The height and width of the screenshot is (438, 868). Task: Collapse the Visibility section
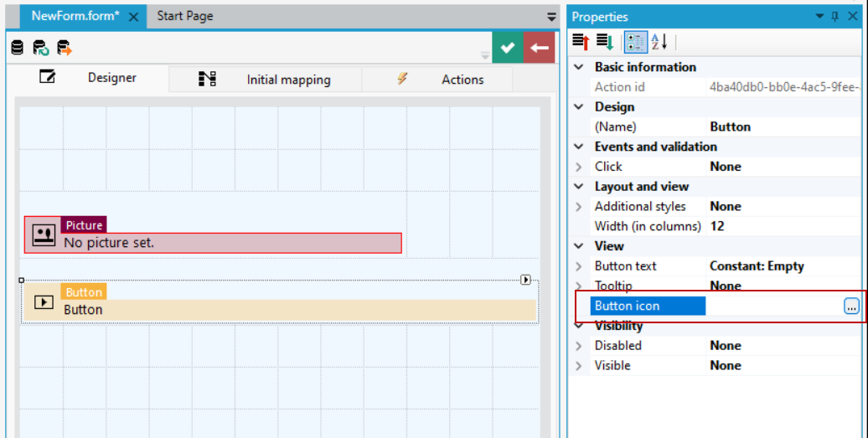click(579, 326)
